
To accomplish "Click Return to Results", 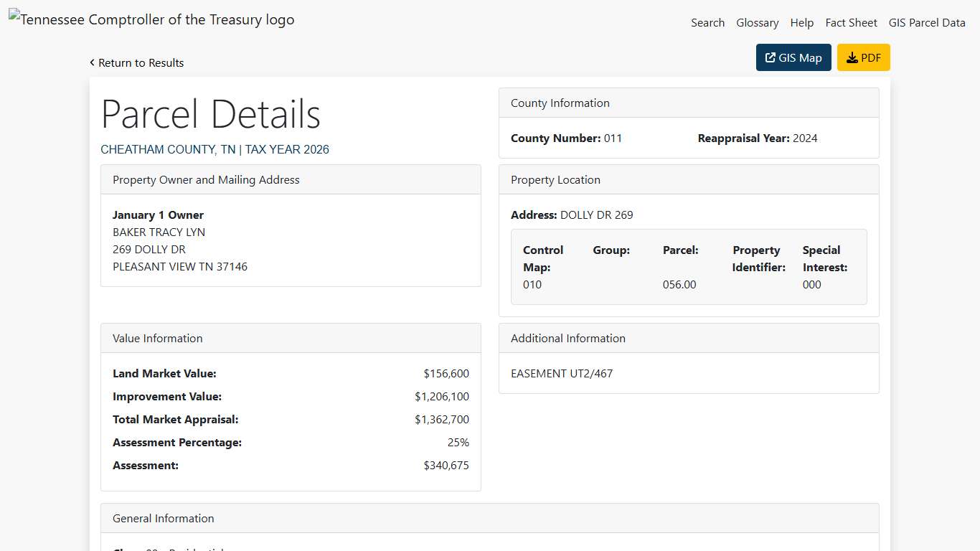I will coord(141,63).
